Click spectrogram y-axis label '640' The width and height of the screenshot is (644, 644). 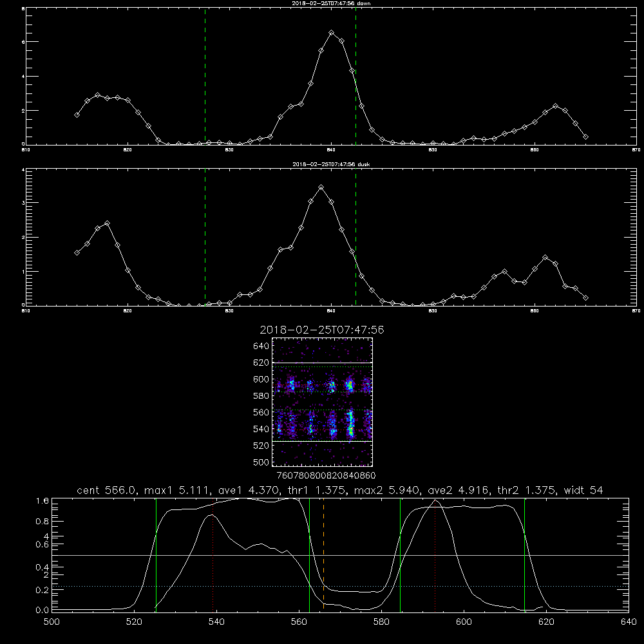pyautogui.click(x=261, y=346)
